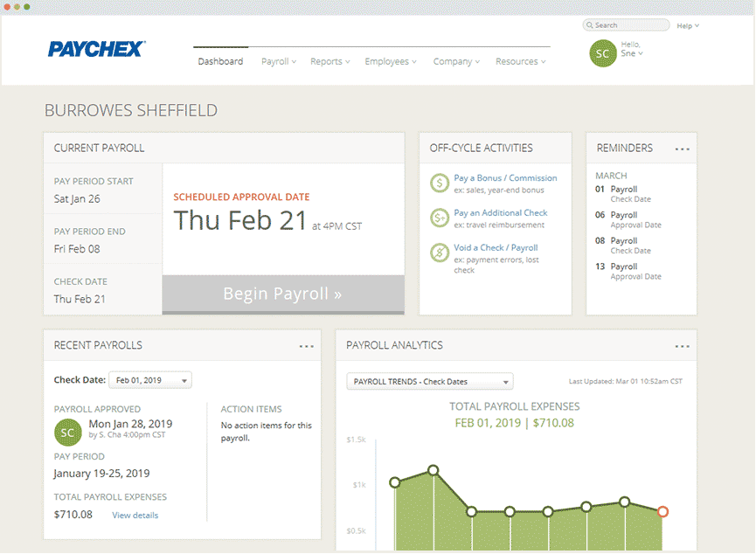Viewport: 756px width, 554px height.
Task: Click the SC approver avatar in Recent Payrolls
Action: pos(67,433)
